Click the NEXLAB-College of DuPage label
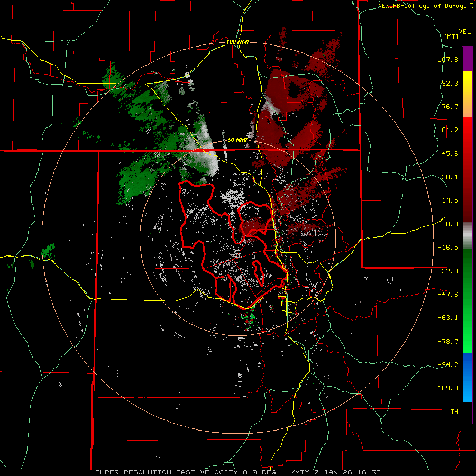 tap(425, 6)
